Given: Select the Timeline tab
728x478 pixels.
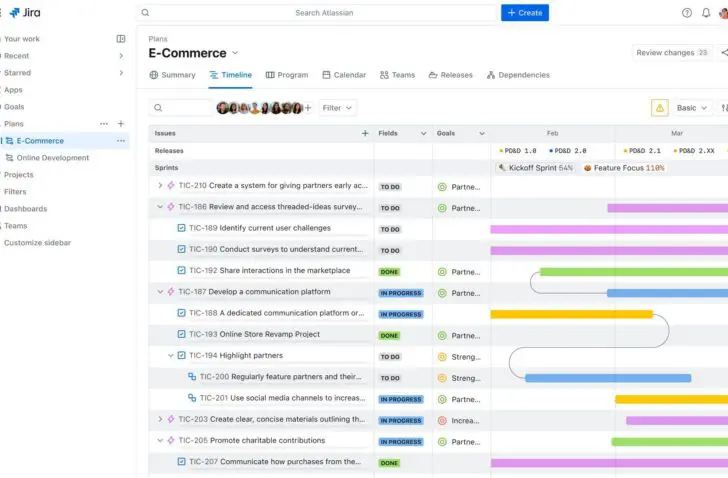Looking at the screenshot, I should (230, 75).
